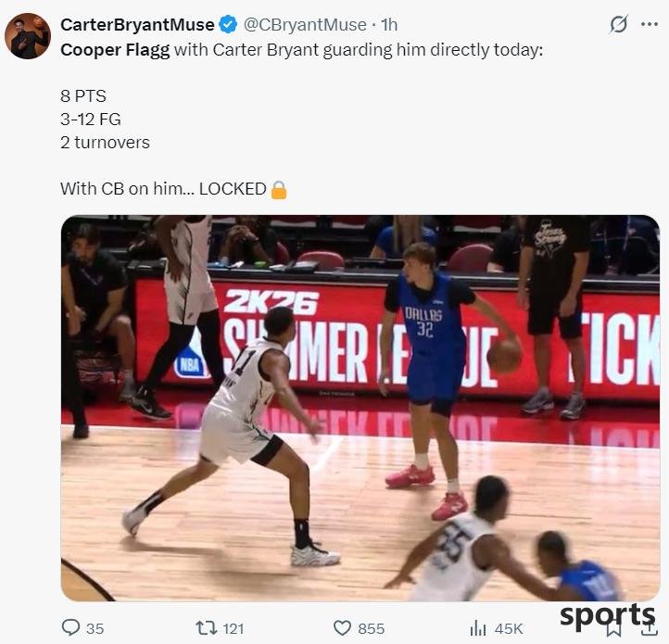Click the sports watermark label
The height and width of the screenshot is (644, 669).
[x=608, y=615]
